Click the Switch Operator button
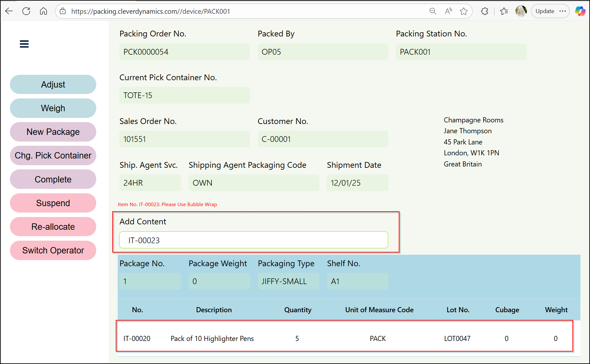 coord(53,250)
